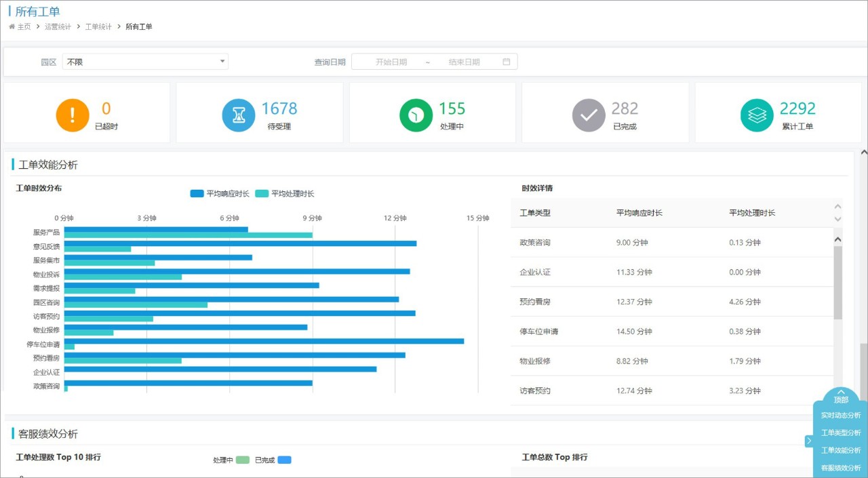Click the calendar icon in date range field

[507, 62]
